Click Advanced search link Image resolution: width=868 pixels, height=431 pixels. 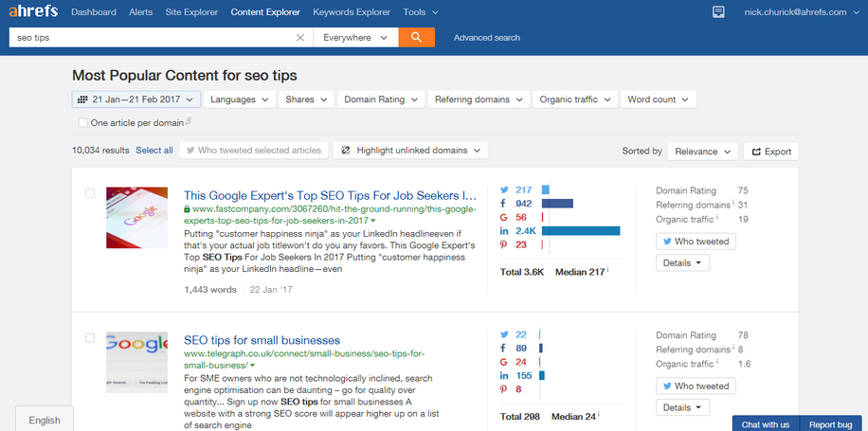click(486, 38)
